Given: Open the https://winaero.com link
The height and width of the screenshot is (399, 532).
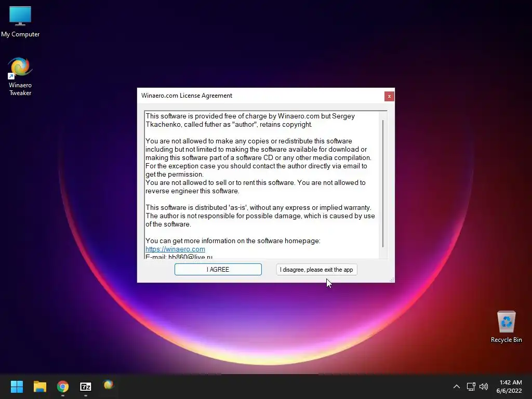Looking at the screenshot, I should tap(175, 249).
